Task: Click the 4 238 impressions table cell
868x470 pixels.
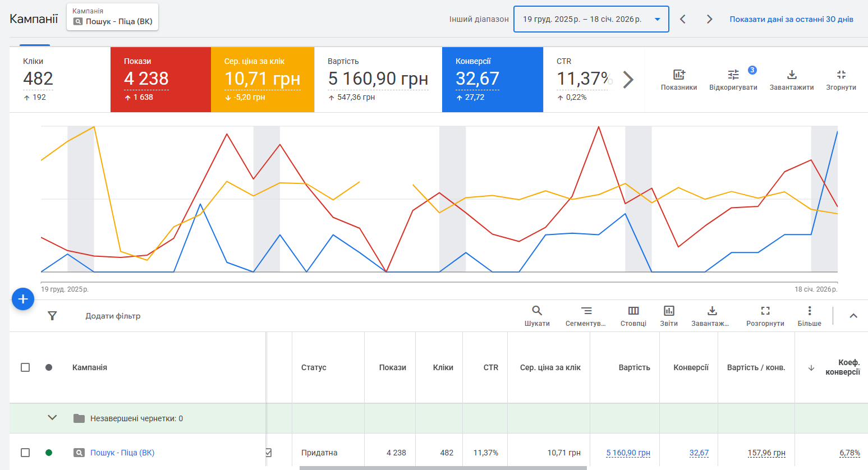Action: pos(396,453)
